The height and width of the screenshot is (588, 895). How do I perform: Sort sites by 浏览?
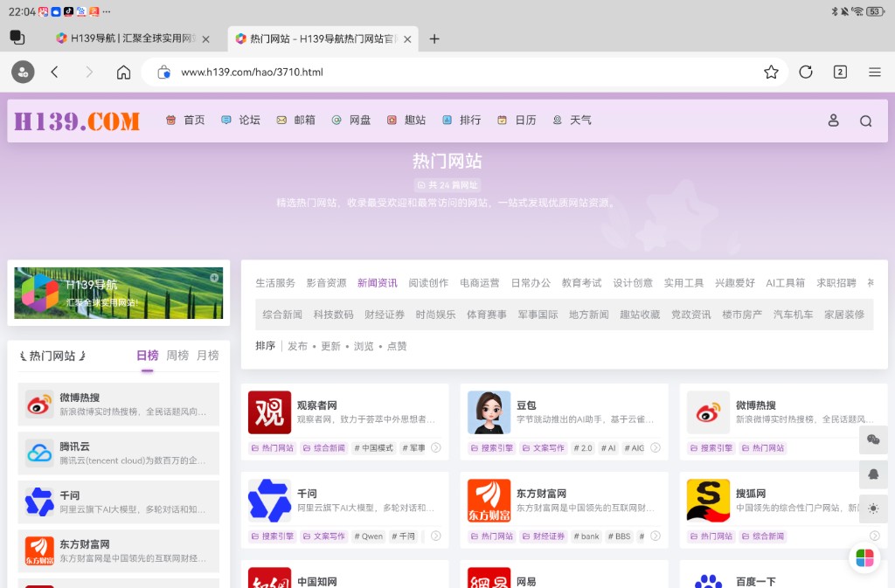coord(364,346)
